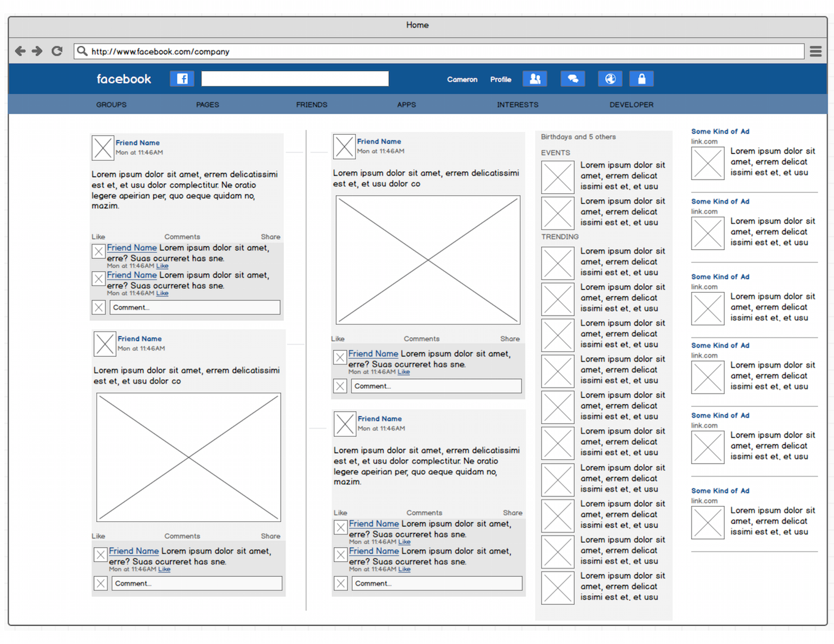Open friend requests via the people icon

(535, 79)
